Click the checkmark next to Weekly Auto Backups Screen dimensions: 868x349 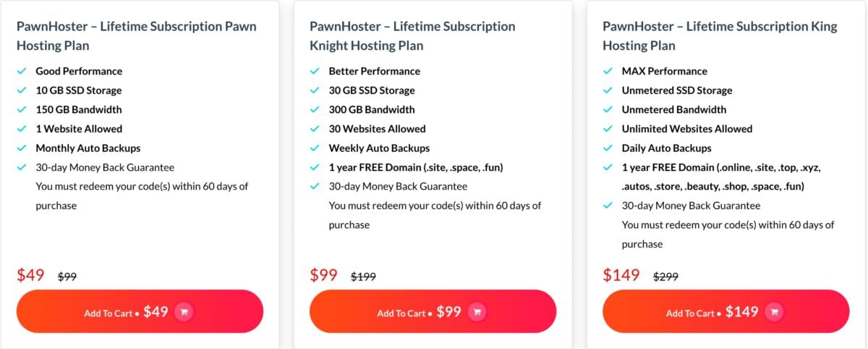click(315, 148)
